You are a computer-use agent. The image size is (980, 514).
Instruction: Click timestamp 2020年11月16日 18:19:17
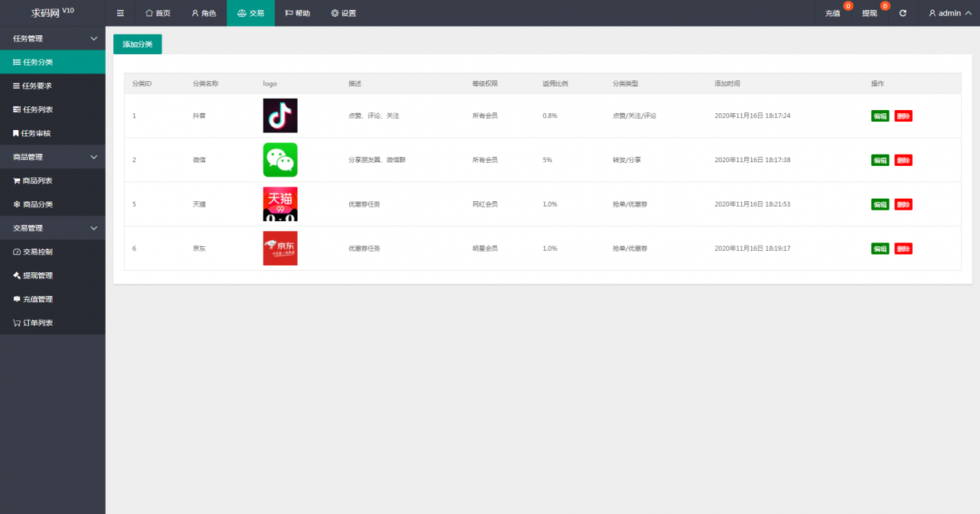point(753,249)
